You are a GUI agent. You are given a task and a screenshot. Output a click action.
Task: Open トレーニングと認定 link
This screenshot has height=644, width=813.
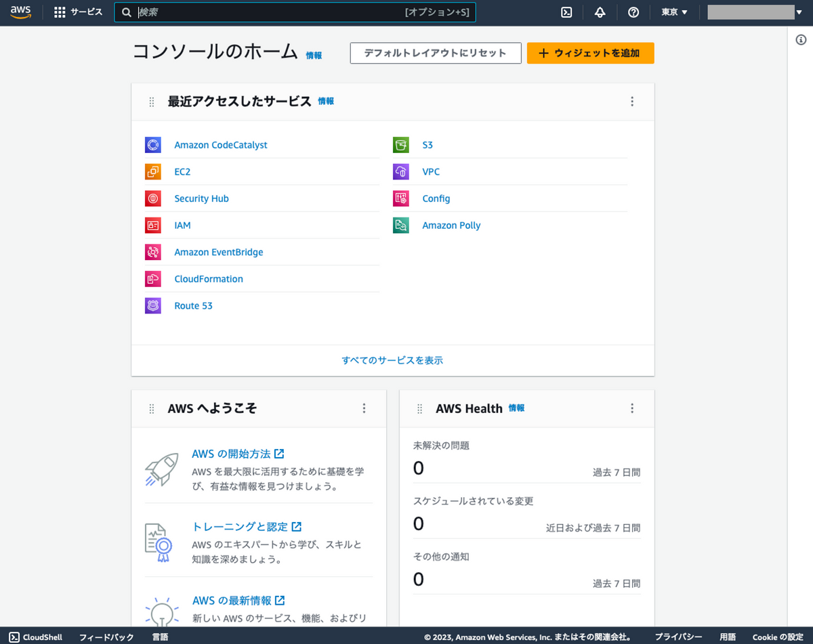pyautogui.click(x=247, y=527)
